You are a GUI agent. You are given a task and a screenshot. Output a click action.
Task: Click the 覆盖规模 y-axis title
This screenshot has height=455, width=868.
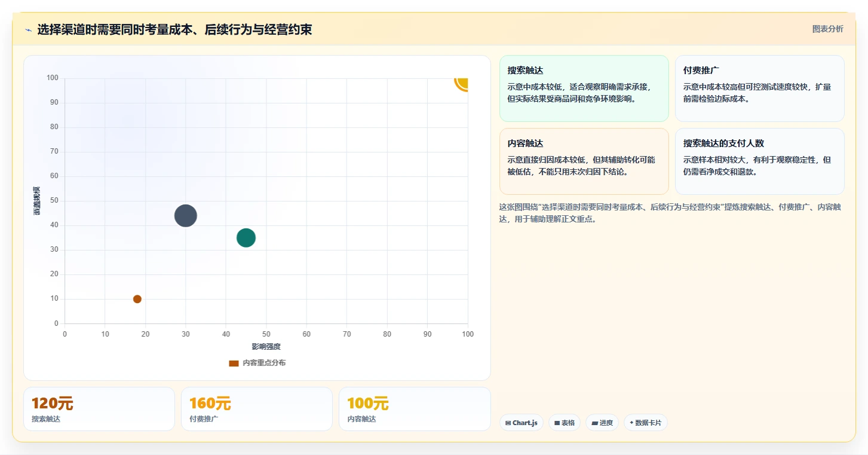[37, 201]
